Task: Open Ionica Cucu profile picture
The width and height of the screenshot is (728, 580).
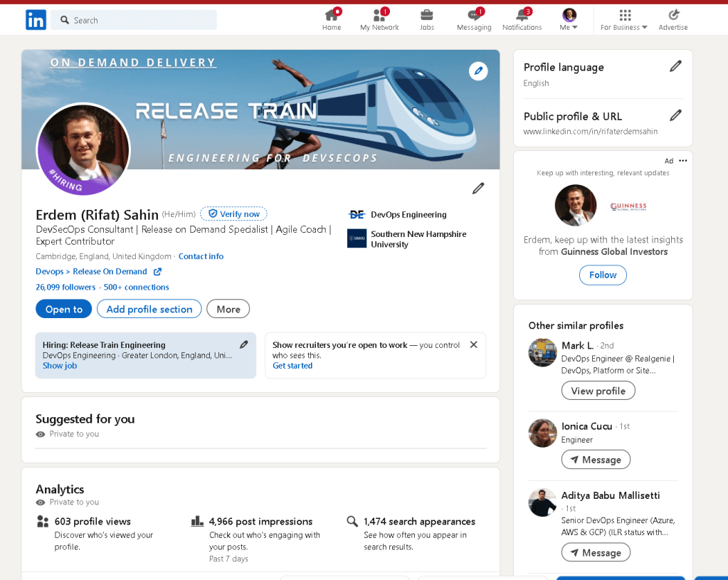Action: pyautogui.click(x=542, y=433)
